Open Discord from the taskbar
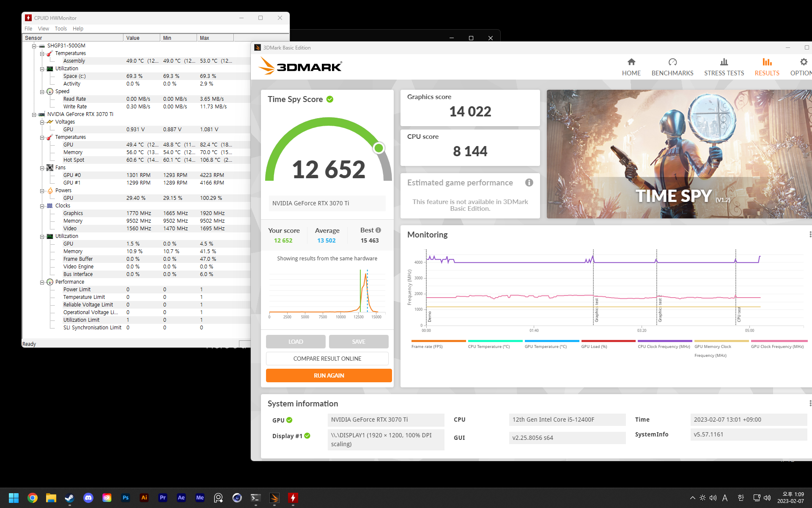Viewport: 812px width, 508px height. point(88,498)
